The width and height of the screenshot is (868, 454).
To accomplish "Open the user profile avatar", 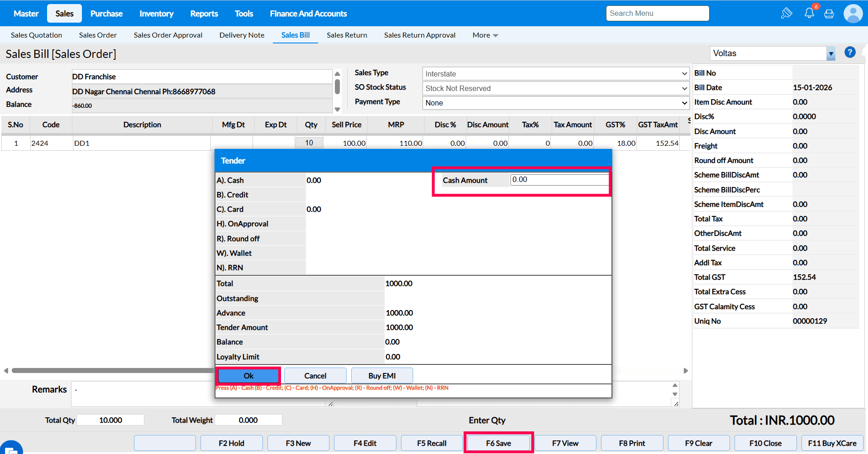I will coord(853,14).
